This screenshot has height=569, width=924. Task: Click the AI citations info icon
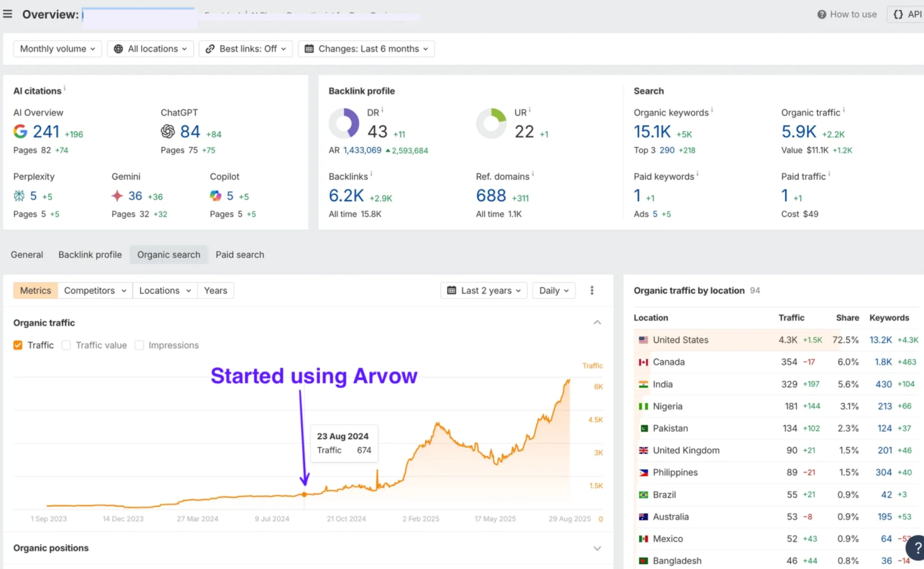[x=65, y=89]
